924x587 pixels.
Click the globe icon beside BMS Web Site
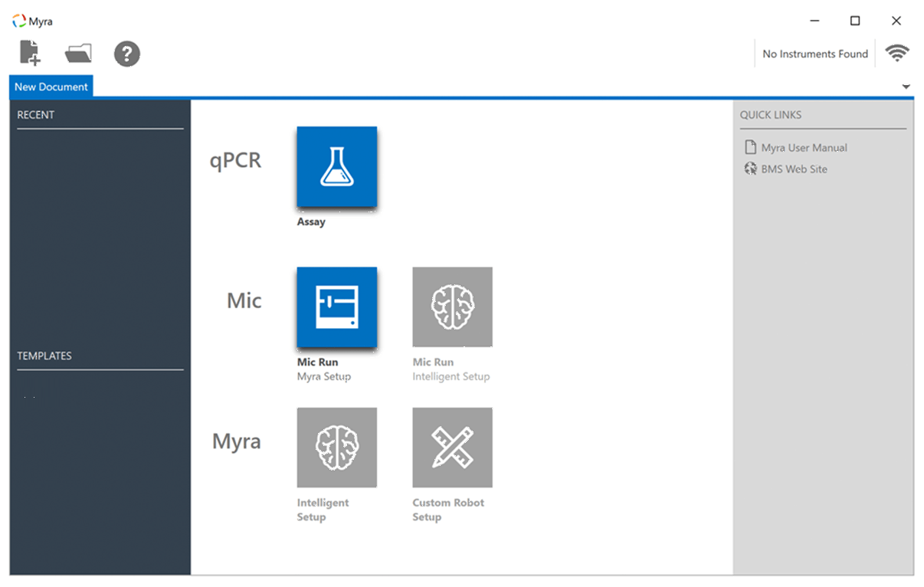[x=751, y=169]
